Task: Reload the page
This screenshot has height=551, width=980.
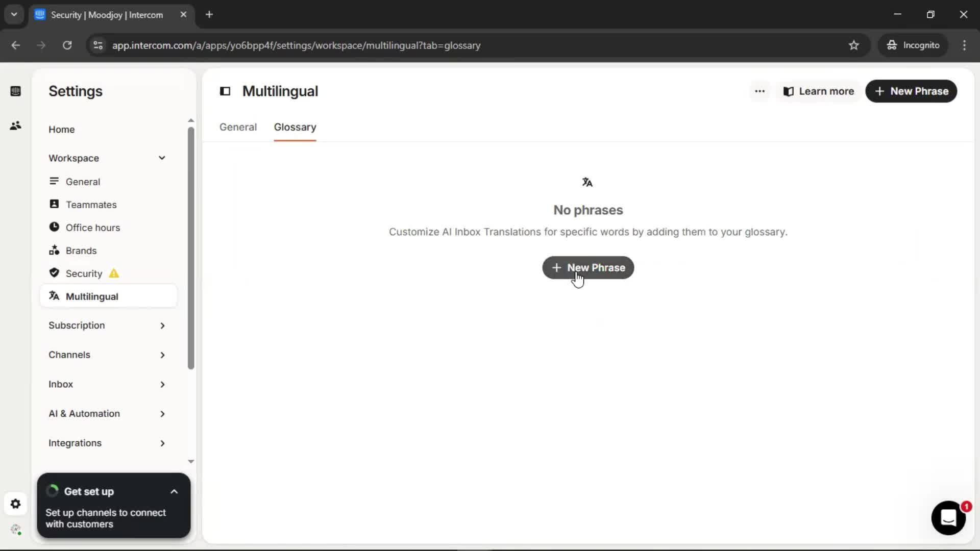Action: (67, 45)
